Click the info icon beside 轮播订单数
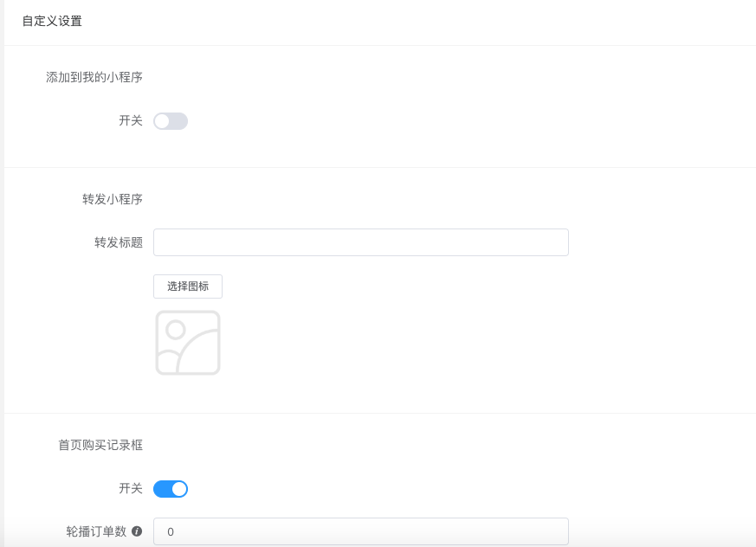Screen dimensions: 756x547 tap(137, 531)
